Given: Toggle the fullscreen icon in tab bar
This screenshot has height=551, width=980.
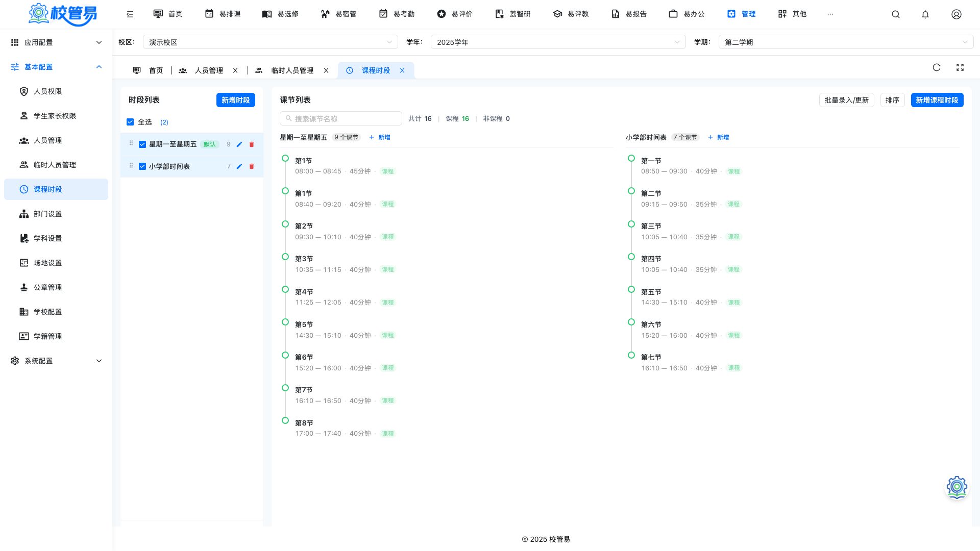Looking at the screenshot, I should coord(960,67).
